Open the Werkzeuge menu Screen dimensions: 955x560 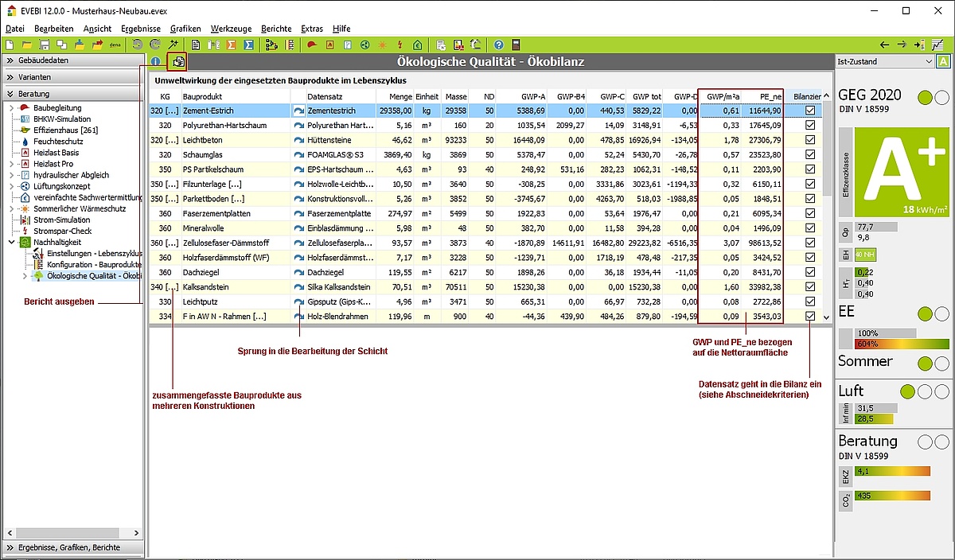click(231, 28)
